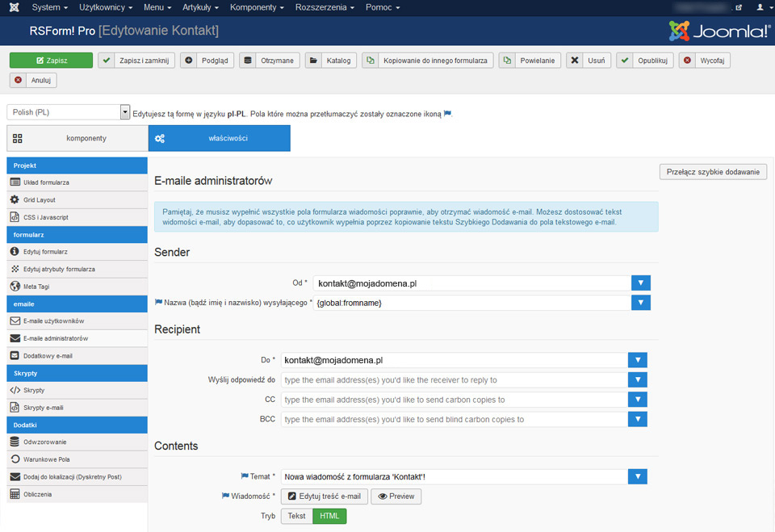Image resolution: width=775 pixels, height=532 pixels.
Task: Expand the Wyślij odpowiedź do dropdown arrow
Action: [x=638, y=379]
